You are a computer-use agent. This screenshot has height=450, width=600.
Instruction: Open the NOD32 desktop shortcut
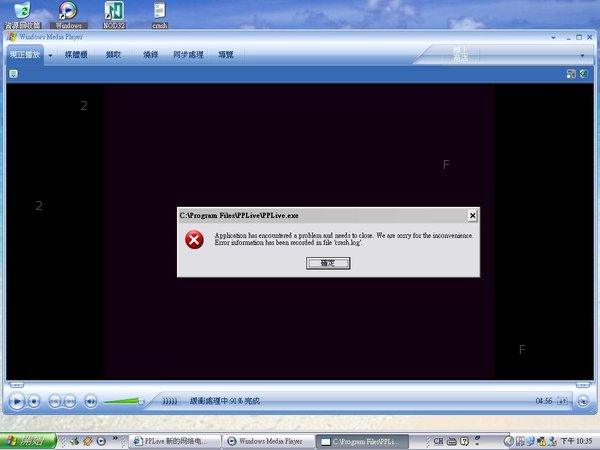114,15
